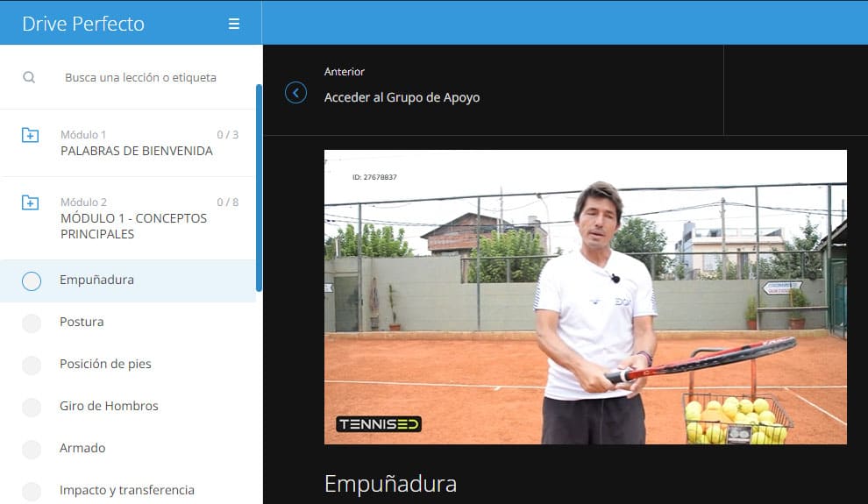Click the sidebar vertical scrollbar
The image size is (868, 504).
(259, 188)
